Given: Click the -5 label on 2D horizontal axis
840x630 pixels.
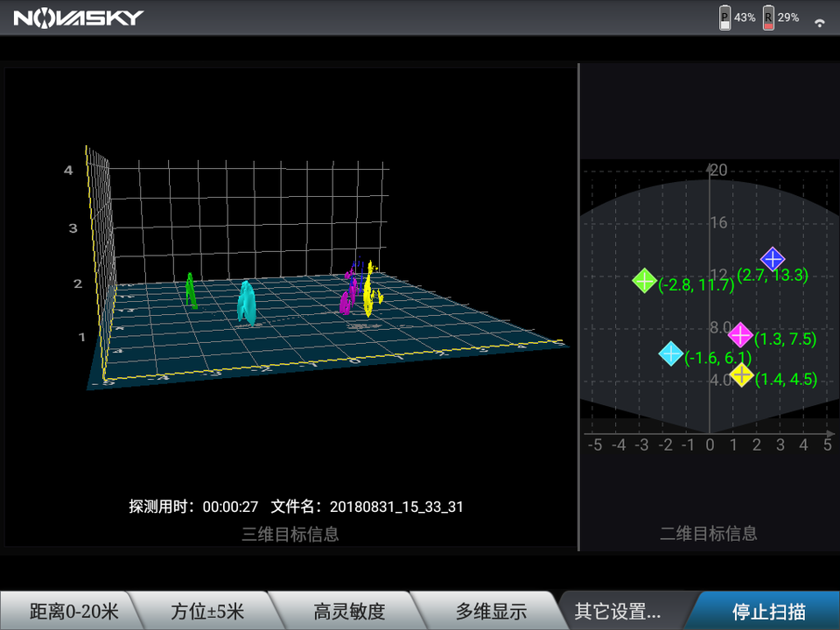Looking at the screenshot, I should [595, 444].
